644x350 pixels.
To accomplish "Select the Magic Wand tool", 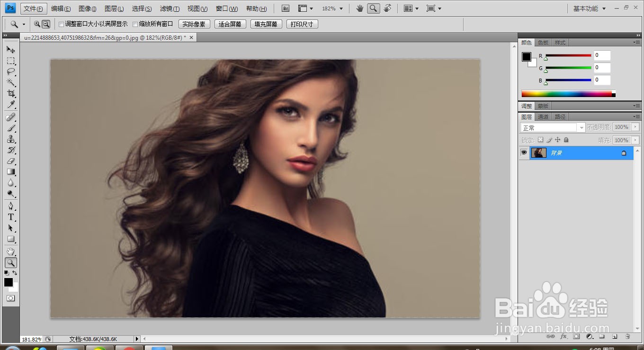I will [x=10, y=83].
